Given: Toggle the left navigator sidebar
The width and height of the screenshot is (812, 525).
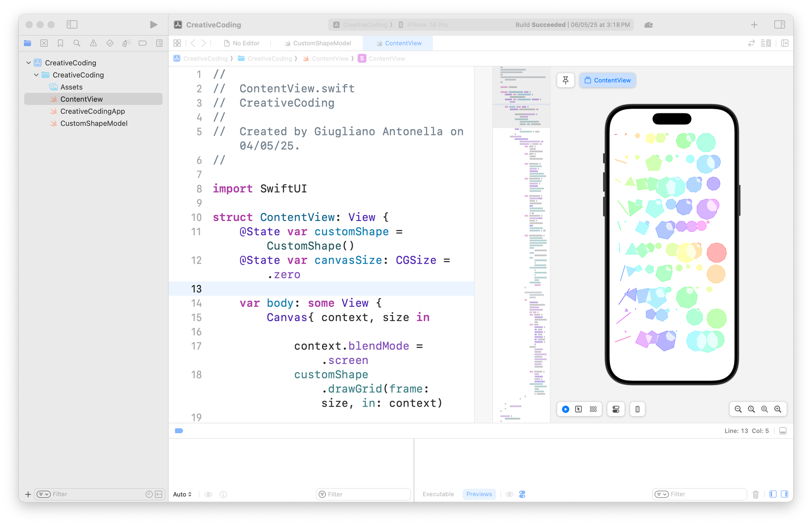Looking at the screenshot, I should 72,25.
